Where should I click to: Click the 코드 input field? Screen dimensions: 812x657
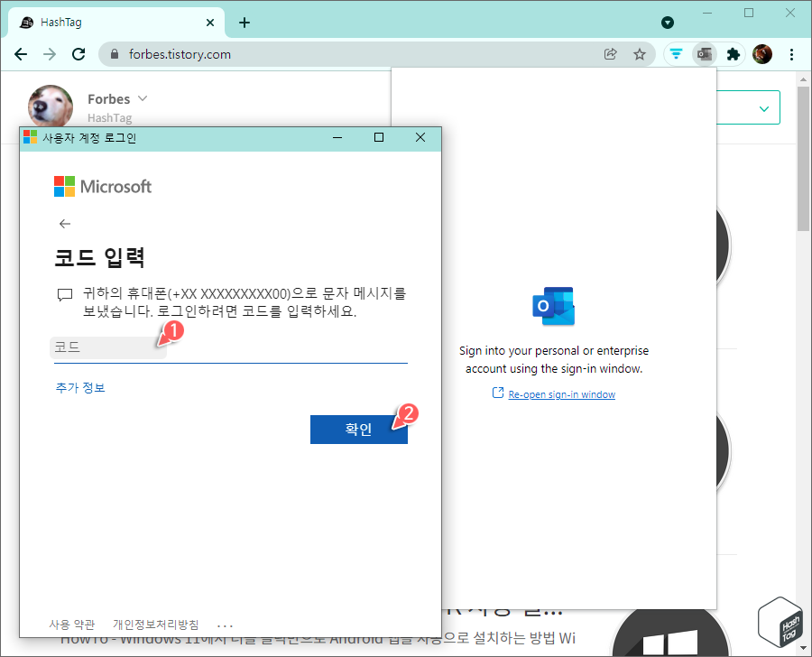[108, 347]
